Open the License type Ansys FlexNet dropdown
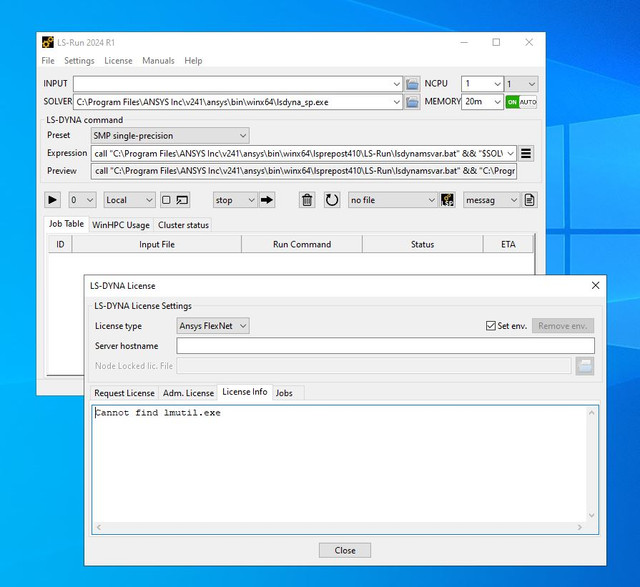Viewport: 640px width, 587px height. (213, 326)
